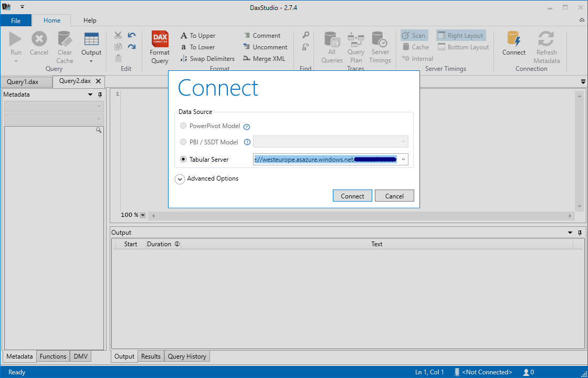The image size is (588, 378).
Task: Toggle the Scan server timing option
Action: coord(414,36)
